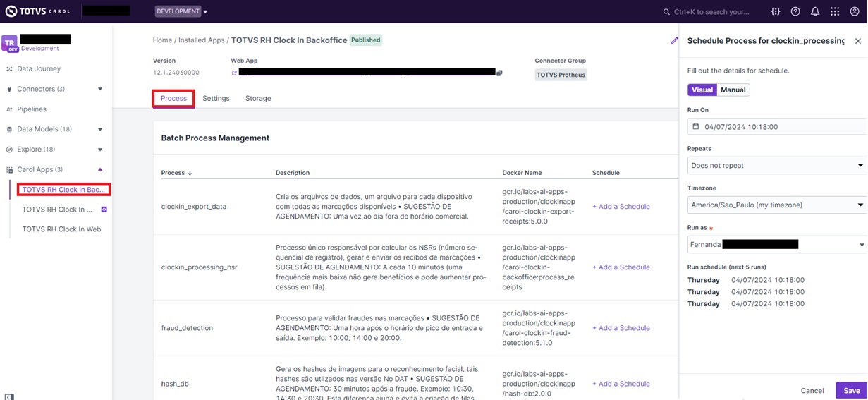Image resolution: width=868 pixels, height=400 pixels.
Task: Click the Carol Apps sidebar icon
Action: (9, 170)
